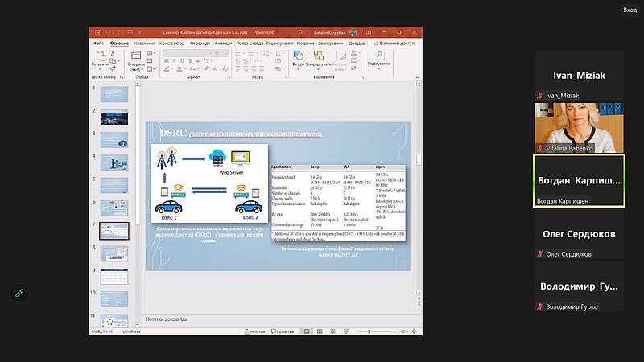Screen dimensions: 644x362
Task: Open the Анімація (Animations) ribbon tab
Action: [x=224, y=43]
